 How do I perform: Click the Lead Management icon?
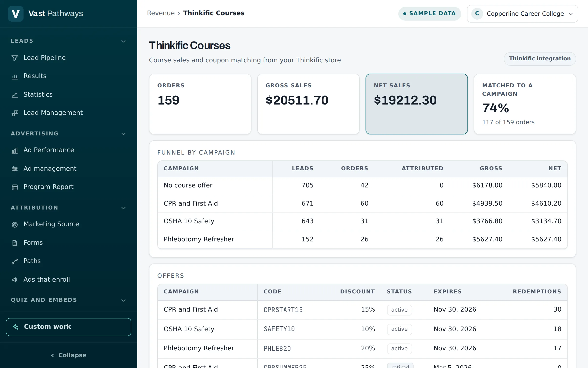pyautogui.click(x=15, y=113)
